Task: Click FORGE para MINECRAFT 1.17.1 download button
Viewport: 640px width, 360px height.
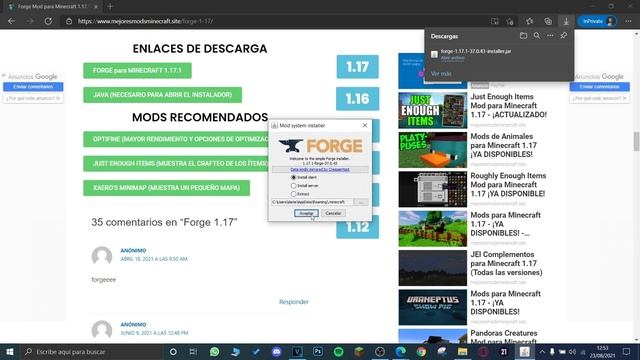Action: coord(137,71)
